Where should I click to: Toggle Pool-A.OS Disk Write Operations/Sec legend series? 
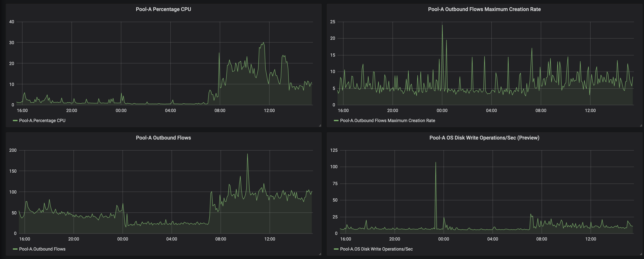(x=376, y=249)
